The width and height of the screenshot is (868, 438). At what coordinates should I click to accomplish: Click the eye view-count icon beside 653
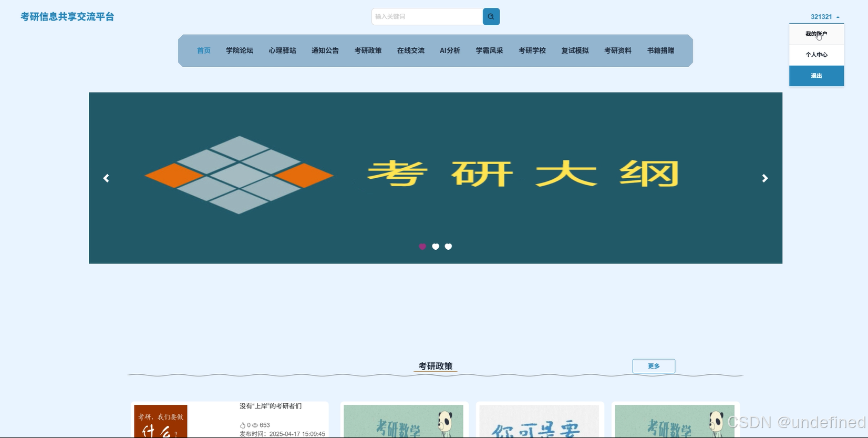click(x=255, y=425)
